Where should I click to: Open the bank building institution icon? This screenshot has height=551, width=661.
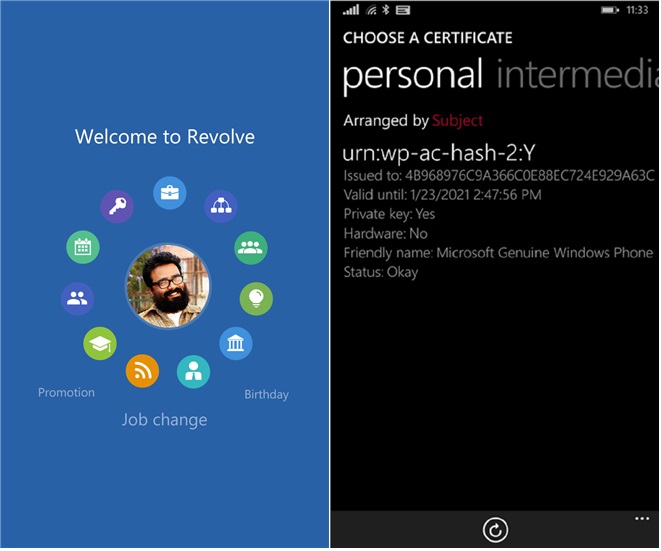[x=236, y=344]
